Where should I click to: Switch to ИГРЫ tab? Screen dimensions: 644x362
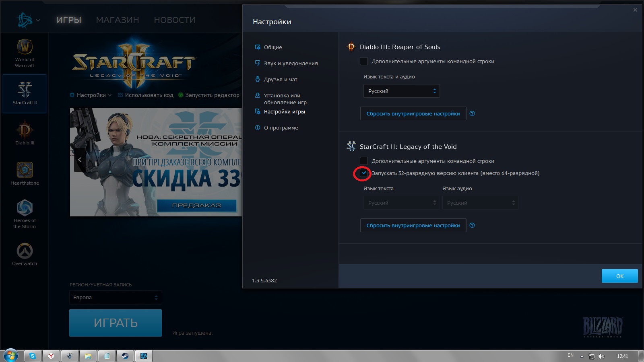[69, 20]
